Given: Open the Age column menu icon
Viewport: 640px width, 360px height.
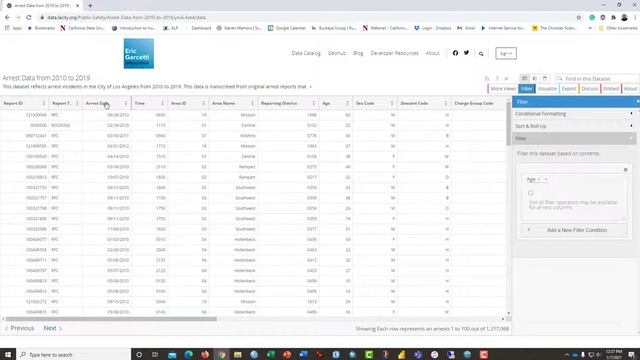Looking at the screenshot, I should coord(347,103).
